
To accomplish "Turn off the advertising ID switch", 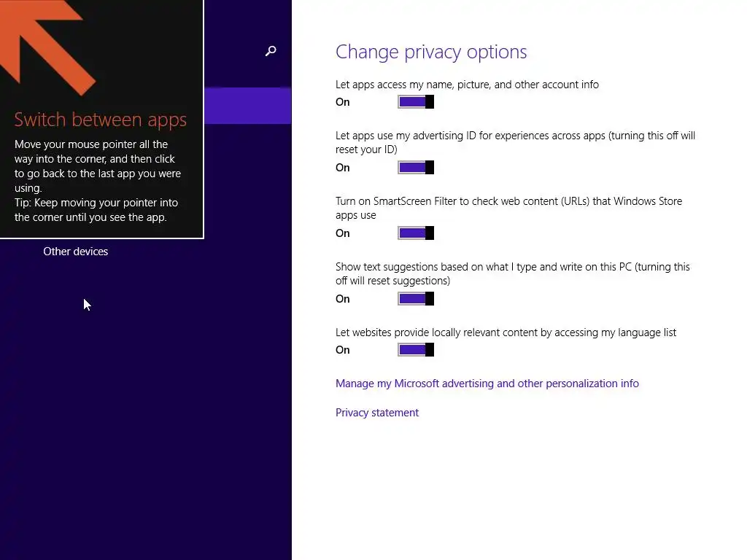I will point(416,168).
